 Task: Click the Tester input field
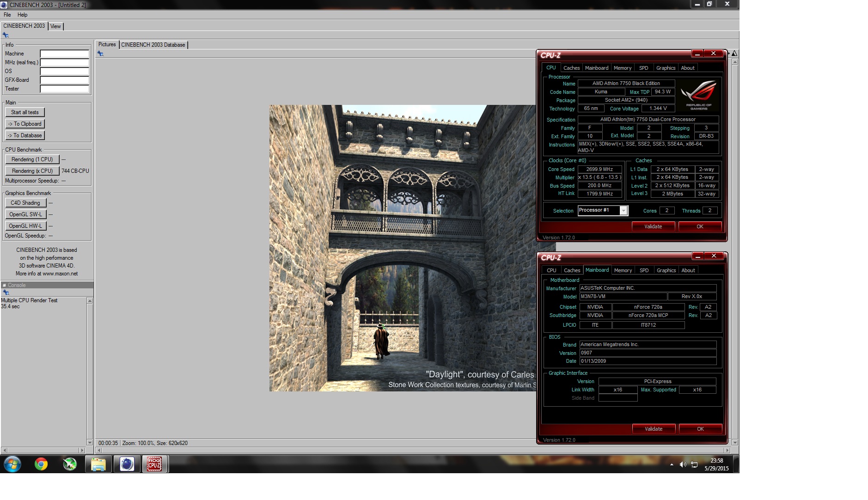click(65, 89)
